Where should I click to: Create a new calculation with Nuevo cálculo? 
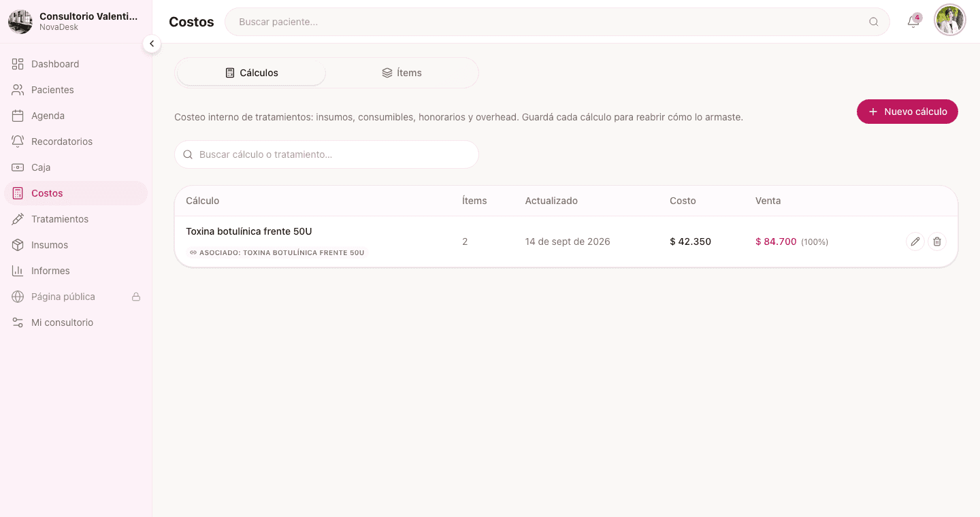click(907, 112)
